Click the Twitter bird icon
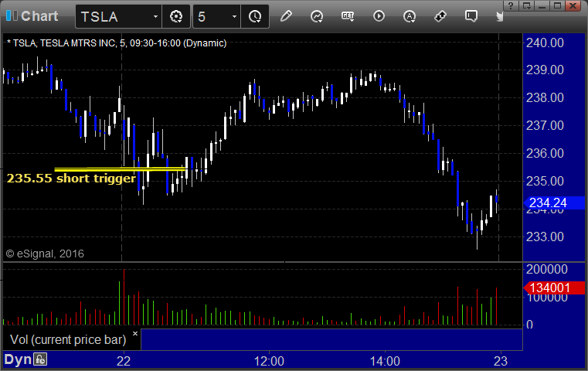The image size is (588, 371). pos(499,16)
